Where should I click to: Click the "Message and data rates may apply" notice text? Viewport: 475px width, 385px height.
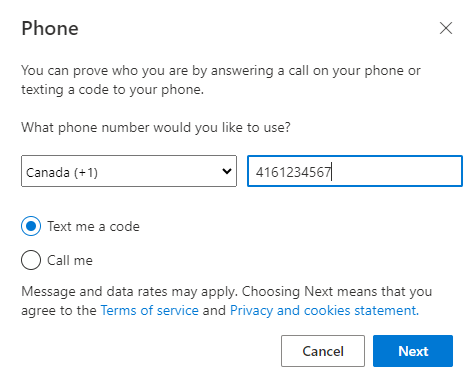tap(129, 292)
